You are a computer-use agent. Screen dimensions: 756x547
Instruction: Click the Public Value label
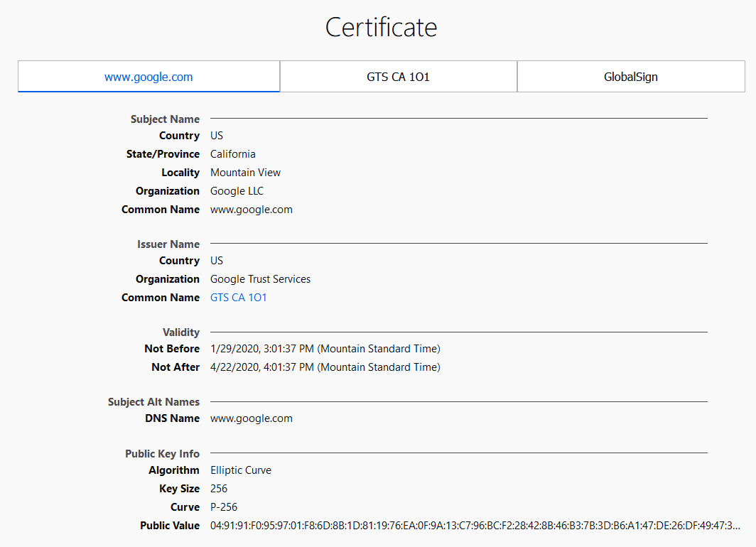pyautogui.click(x=170, y=526)
